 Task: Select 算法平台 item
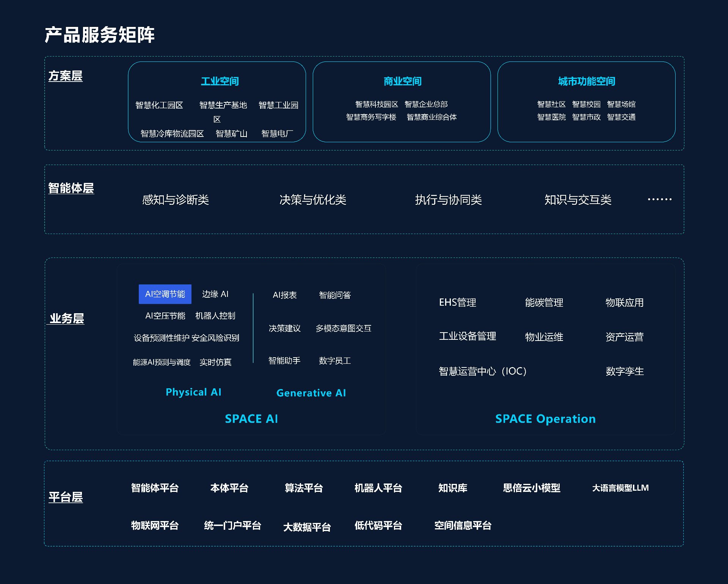click(304, 488)
